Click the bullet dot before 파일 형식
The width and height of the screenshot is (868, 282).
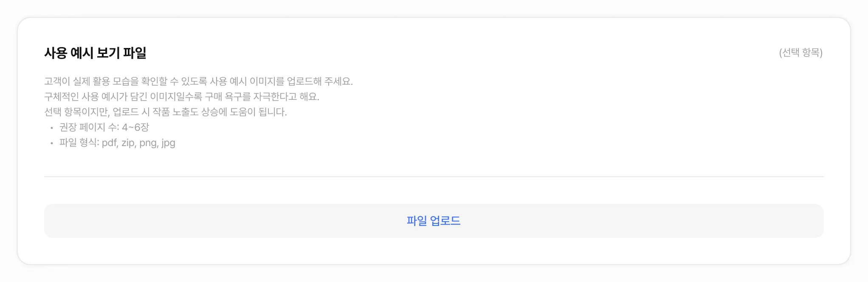(52, 143)
